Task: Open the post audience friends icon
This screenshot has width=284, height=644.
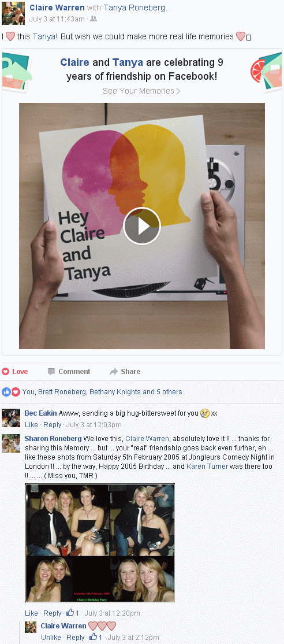Action: [x=94, y=19]
